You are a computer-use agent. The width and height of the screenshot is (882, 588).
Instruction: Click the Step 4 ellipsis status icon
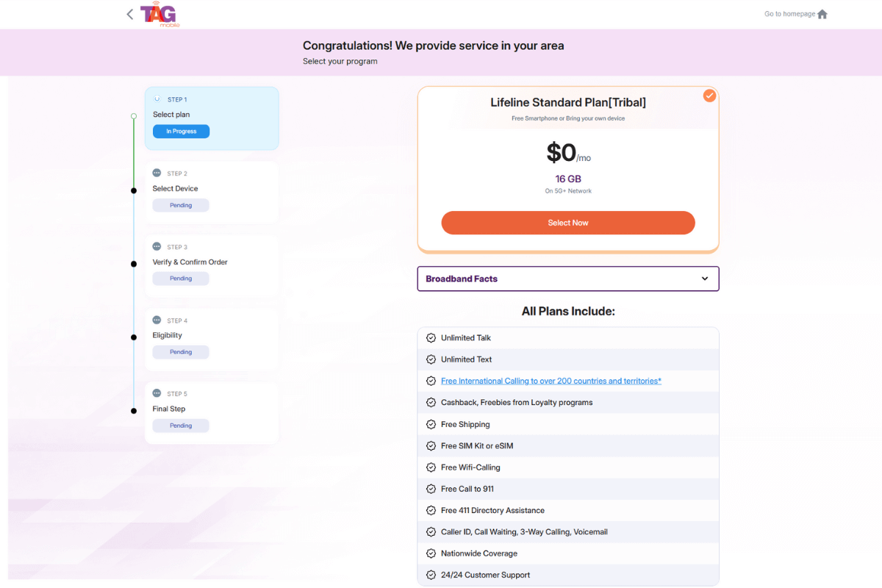click(157, 320)
